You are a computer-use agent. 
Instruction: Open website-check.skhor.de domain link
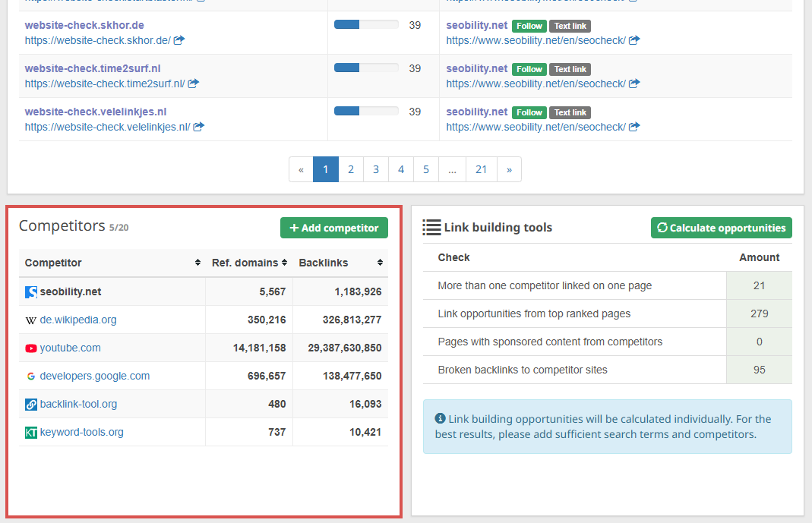84,25
